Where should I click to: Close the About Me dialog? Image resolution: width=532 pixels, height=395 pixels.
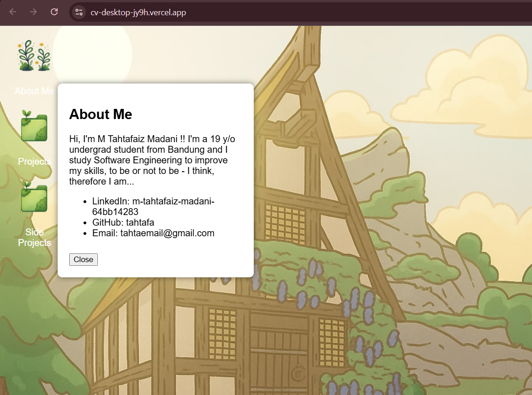pos(84,260)
